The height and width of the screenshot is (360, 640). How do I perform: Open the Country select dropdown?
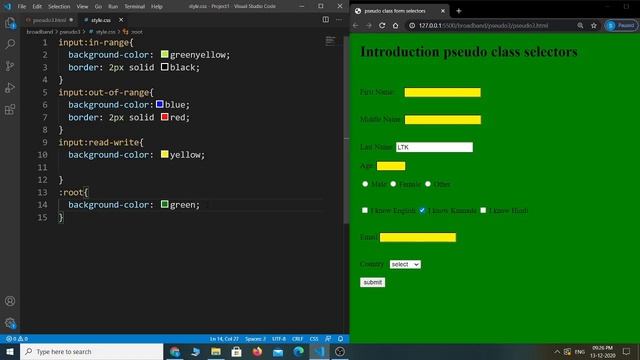(405, 264)
